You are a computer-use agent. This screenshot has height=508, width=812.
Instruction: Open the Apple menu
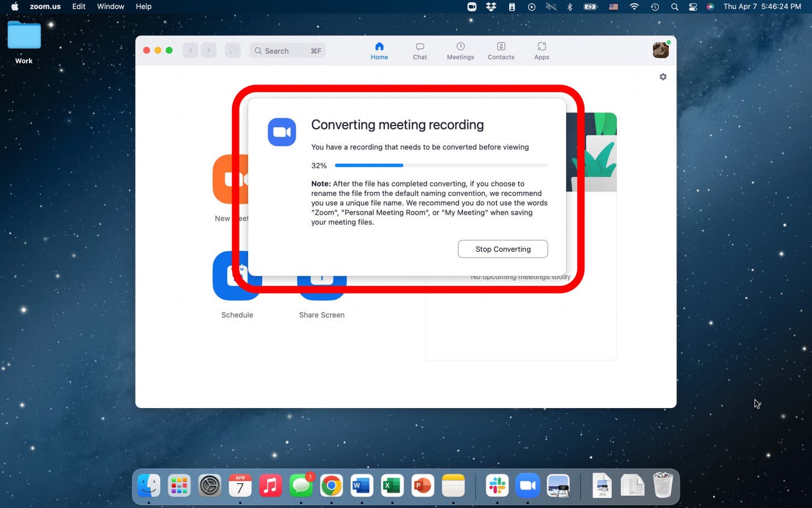15,7
